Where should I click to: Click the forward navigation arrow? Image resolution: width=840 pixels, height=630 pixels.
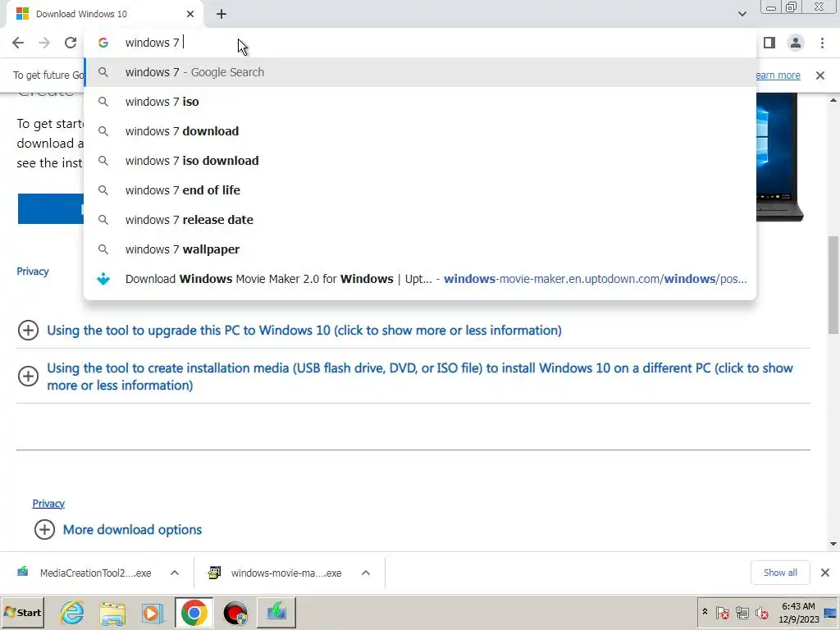44,43
